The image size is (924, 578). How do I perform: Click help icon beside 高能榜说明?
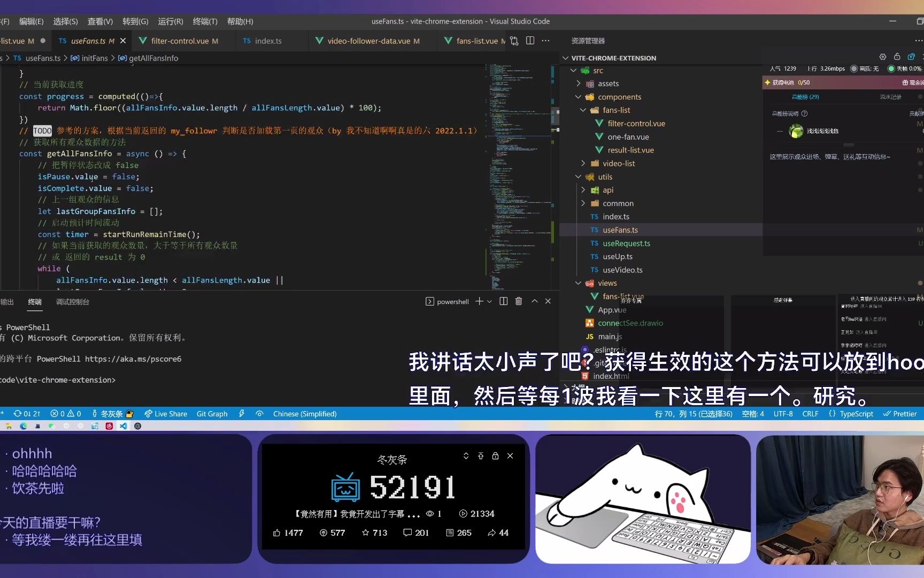tap(804, 113)
